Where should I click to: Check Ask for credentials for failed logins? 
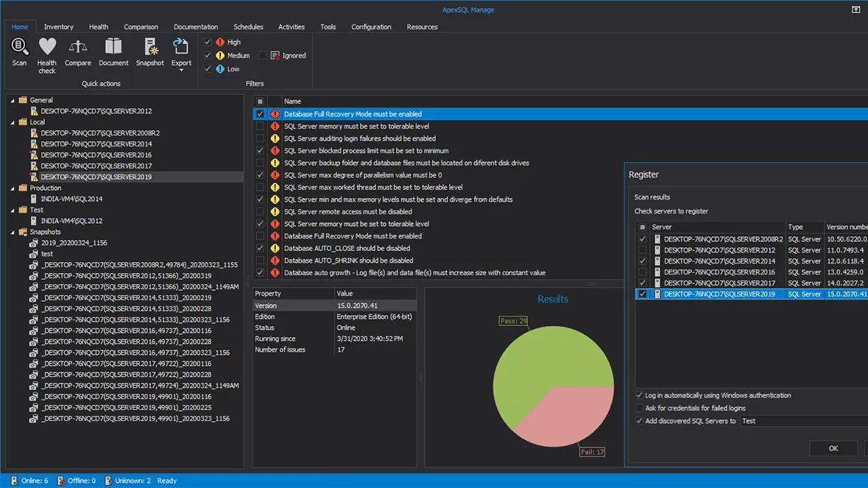click(639, 408)
